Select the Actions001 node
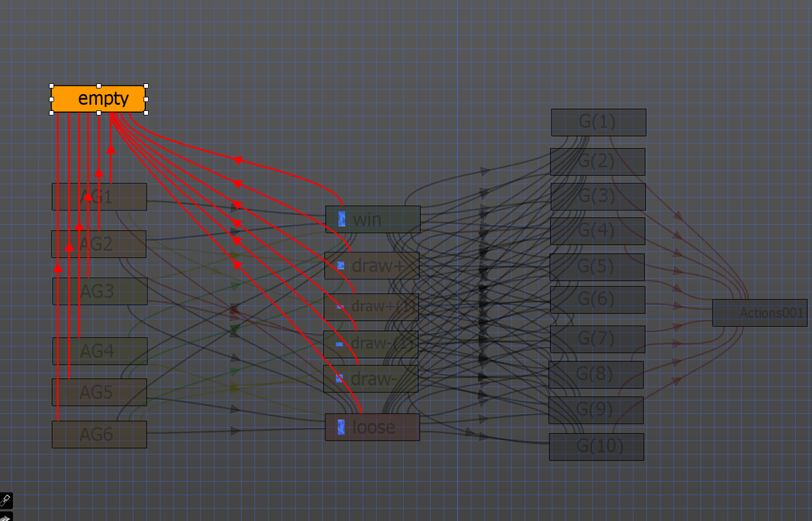The height and width of the screenshot is (521, 812). pos(760,313)
